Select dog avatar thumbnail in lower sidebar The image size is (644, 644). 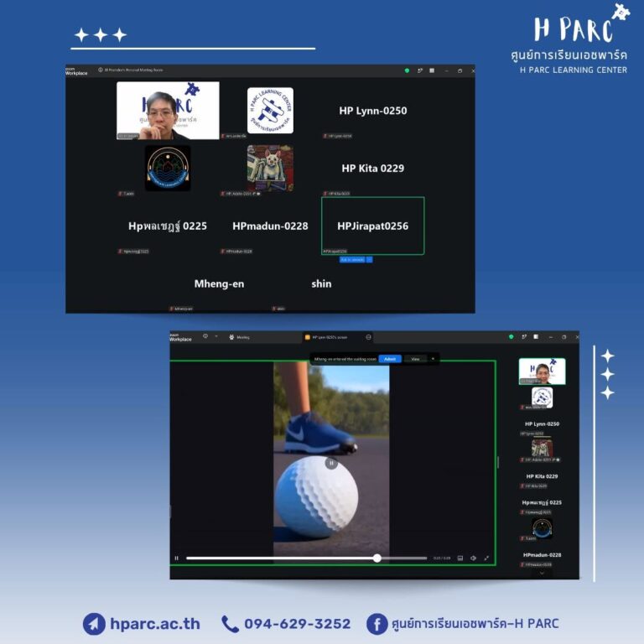pos(543,448)
